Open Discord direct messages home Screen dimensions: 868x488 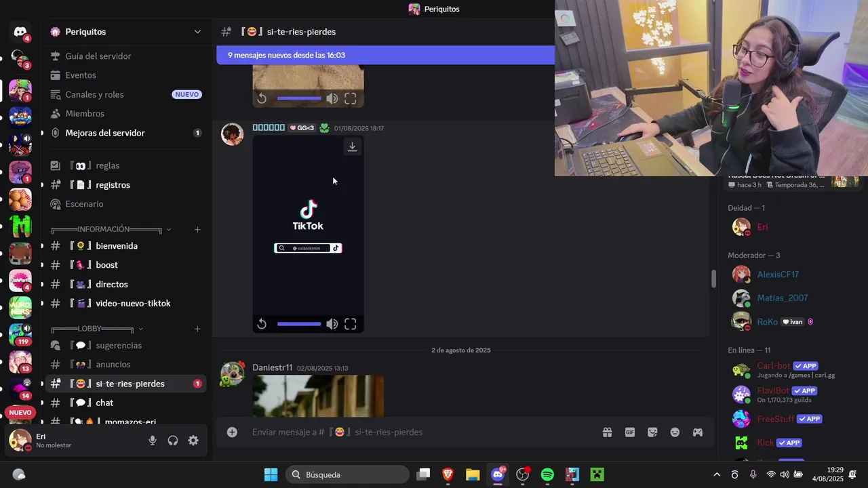20,32
